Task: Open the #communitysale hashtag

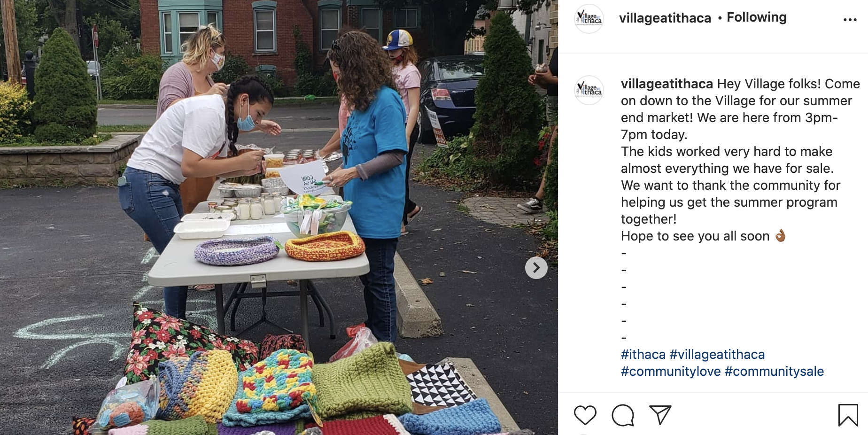Action: pyautogui.click(x=774, y=371)
